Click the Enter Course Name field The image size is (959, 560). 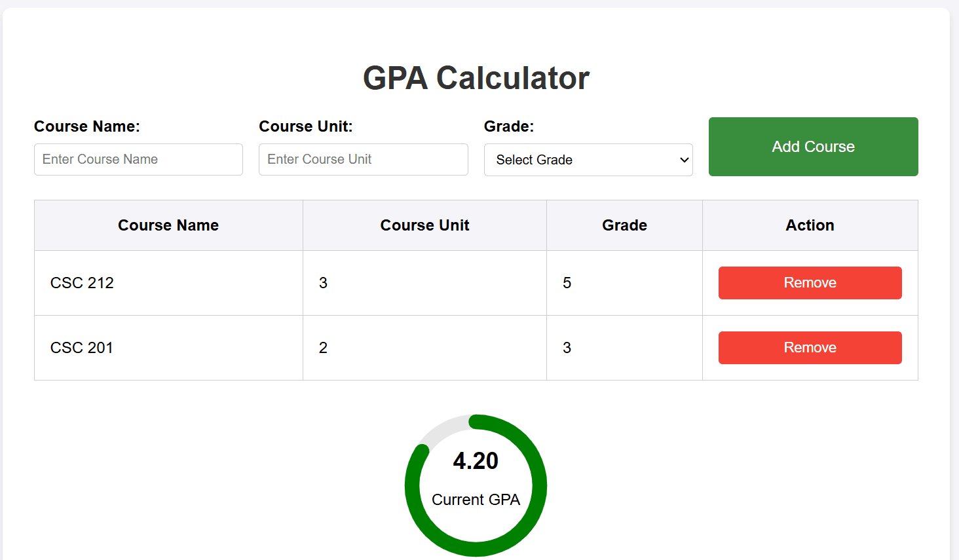pyautogui.click(x=138, y=159)
